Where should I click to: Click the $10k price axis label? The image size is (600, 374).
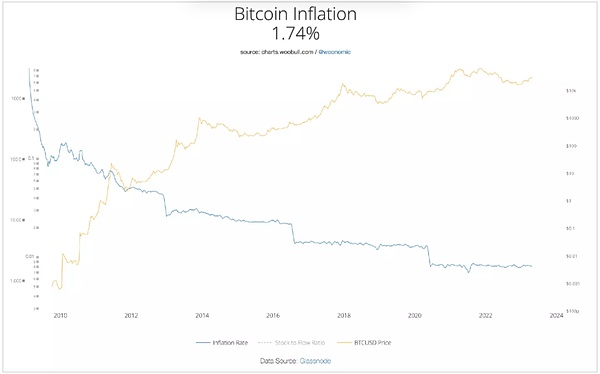571,91
